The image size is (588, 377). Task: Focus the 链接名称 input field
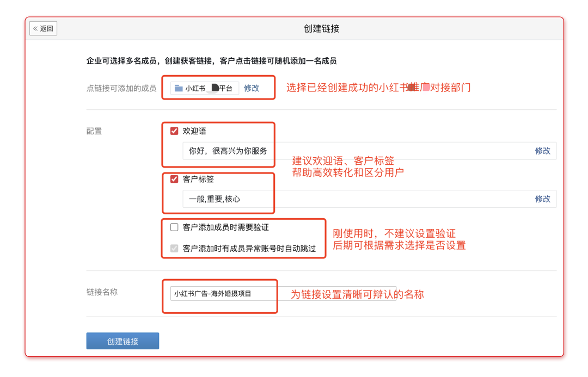pyautogui.click(x=283, y=294)
